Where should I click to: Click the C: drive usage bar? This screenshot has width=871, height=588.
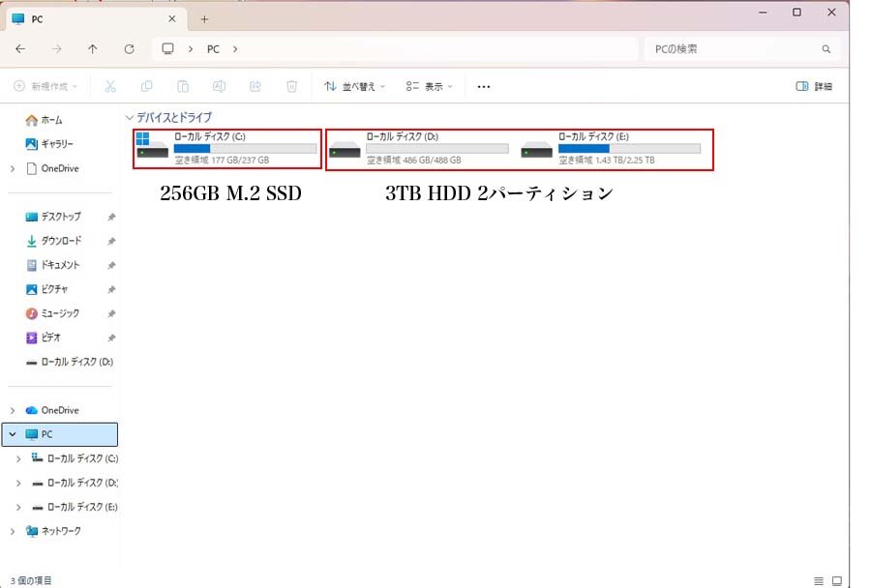coord(246,149)
